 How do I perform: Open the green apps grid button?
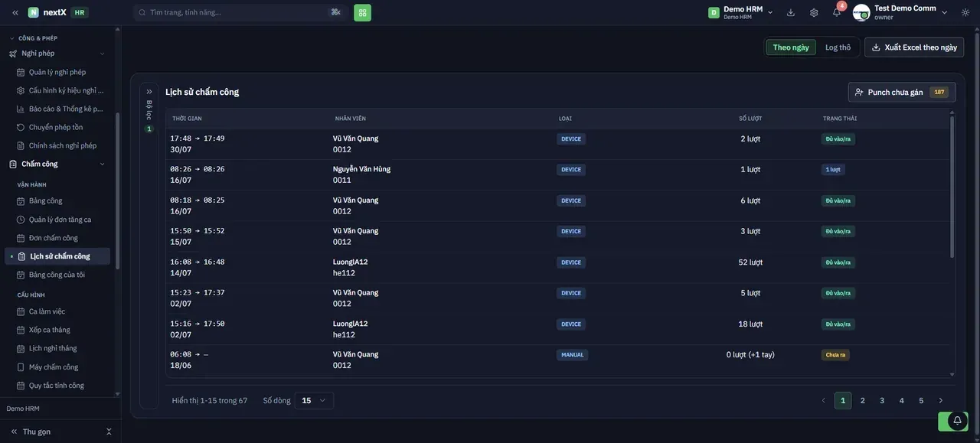[362, 12]
